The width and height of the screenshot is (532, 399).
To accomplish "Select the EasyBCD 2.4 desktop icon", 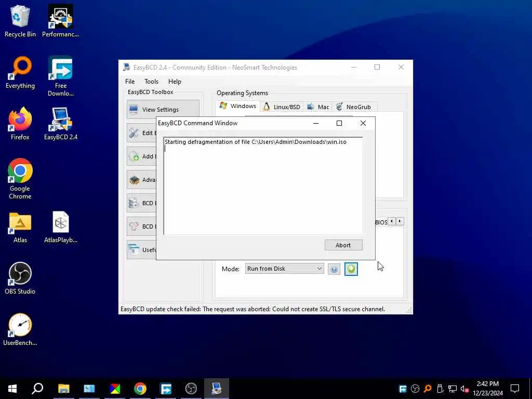I will click(x=60, y=124).
